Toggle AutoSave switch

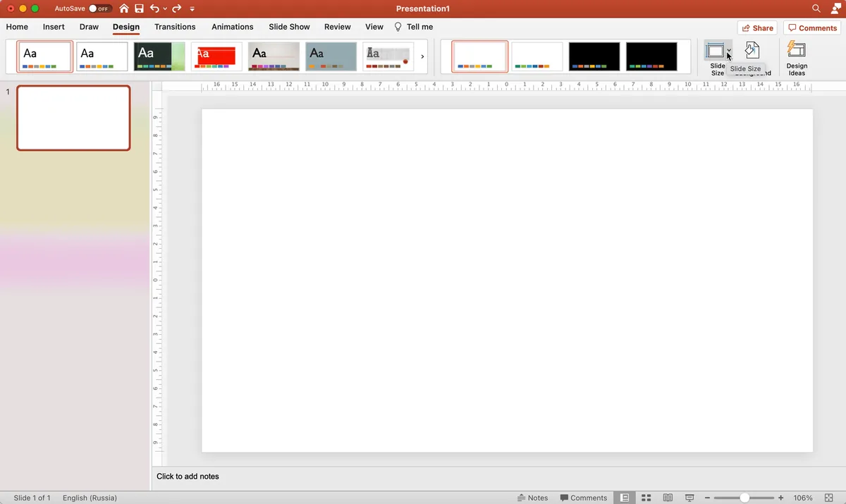point(100,8)
